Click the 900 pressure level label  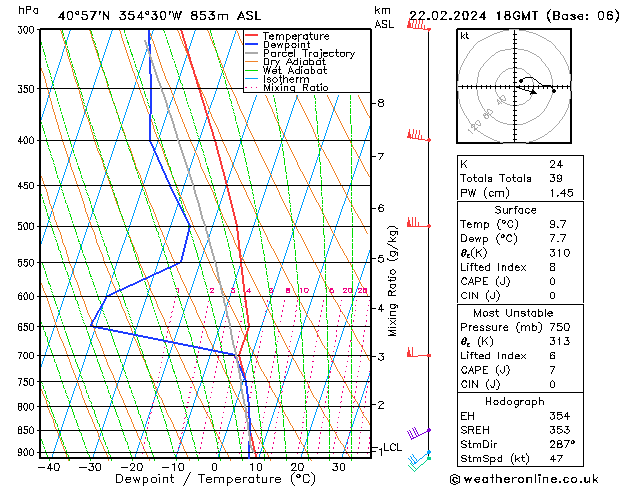pyautogui.click(x=28, y=452)
